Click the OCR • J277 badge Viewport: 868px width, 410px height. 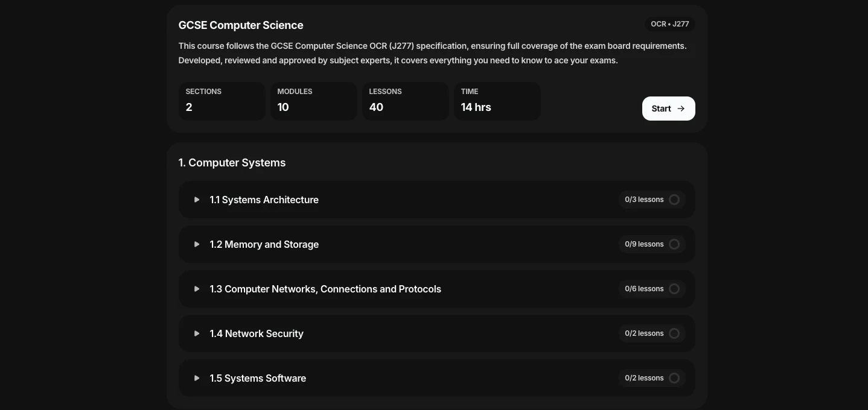coord(670,24)
